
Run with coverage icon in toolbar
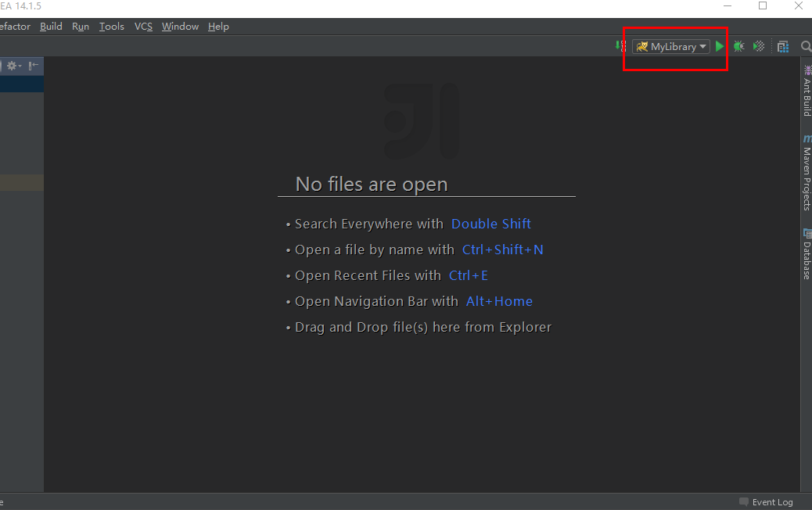coord(759,47)
